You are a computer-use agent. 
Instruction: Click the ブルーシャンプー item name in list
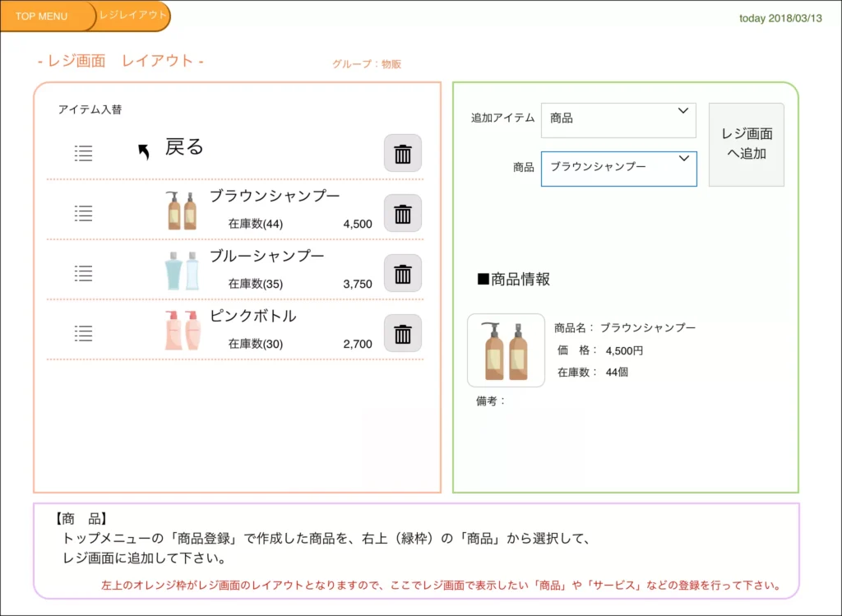tap(266, 256)
